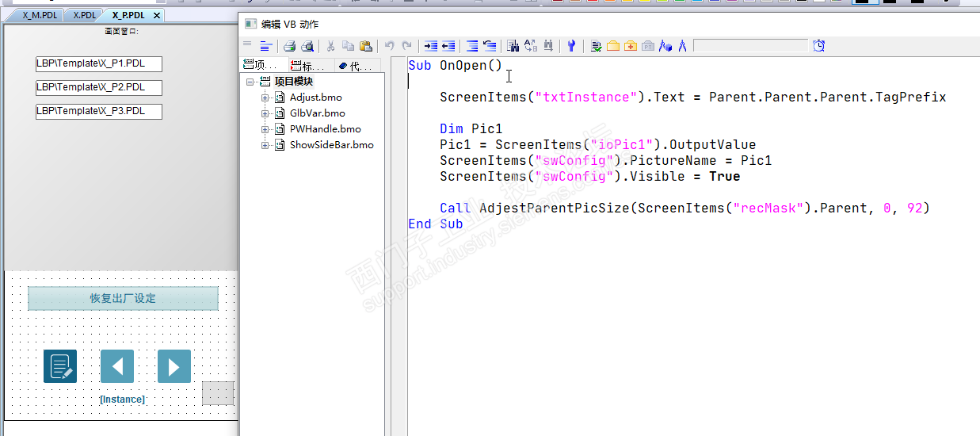Click the yellow folder icon in toolbar
The image size is (980, 436).
click(613, 46)
